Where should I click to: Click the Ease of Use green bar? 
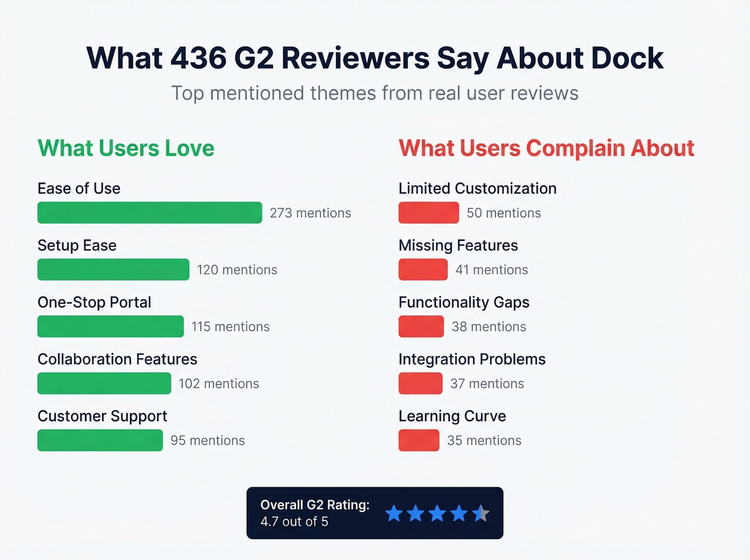[149, 213]
